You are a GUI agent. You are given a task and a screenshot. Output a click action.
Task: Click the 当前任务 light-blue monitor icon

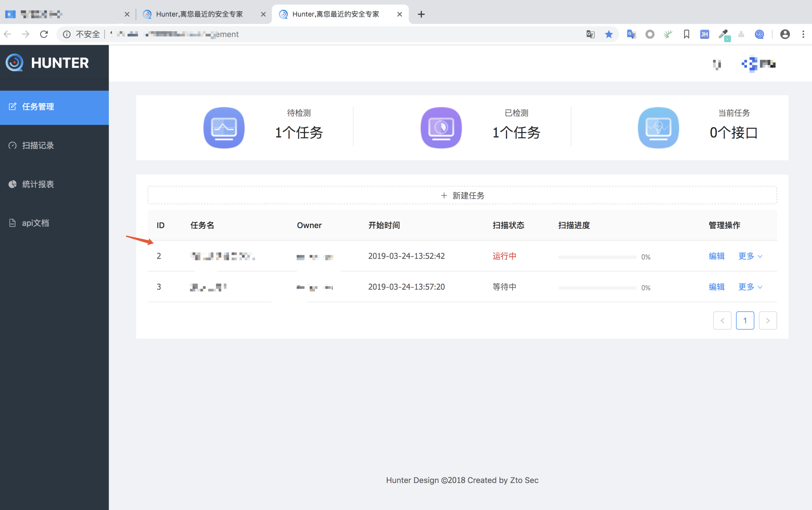coord(658,128)
